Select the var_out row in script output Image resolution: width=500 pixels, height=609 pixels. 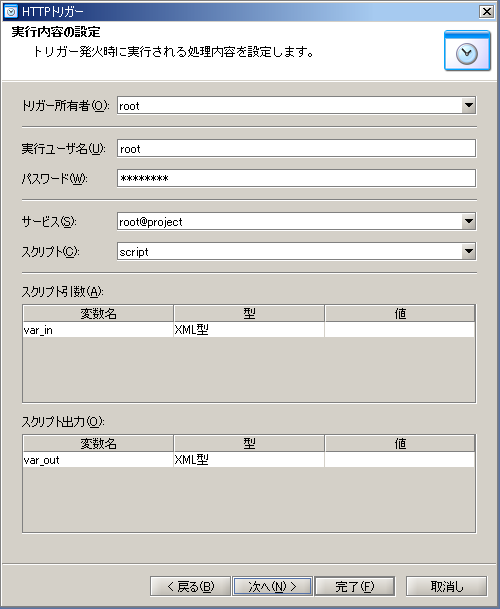coord(249,460)
